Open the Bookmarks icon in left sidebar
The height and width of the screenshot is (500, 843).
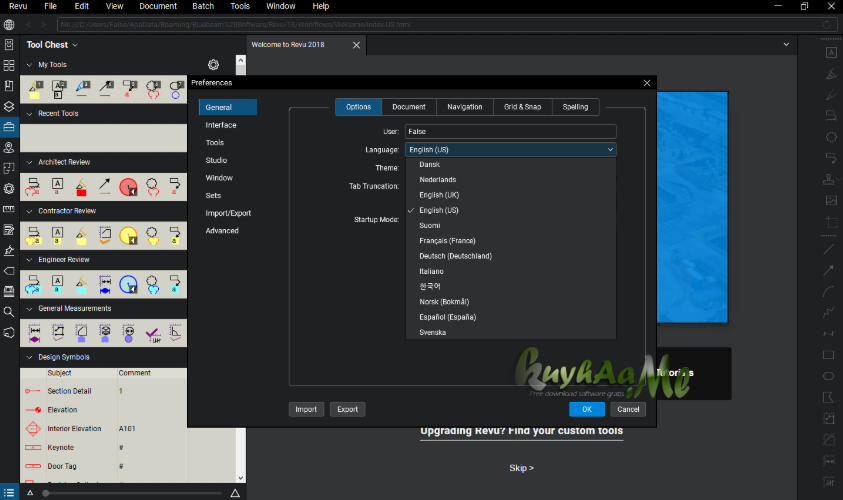(9, 85)
